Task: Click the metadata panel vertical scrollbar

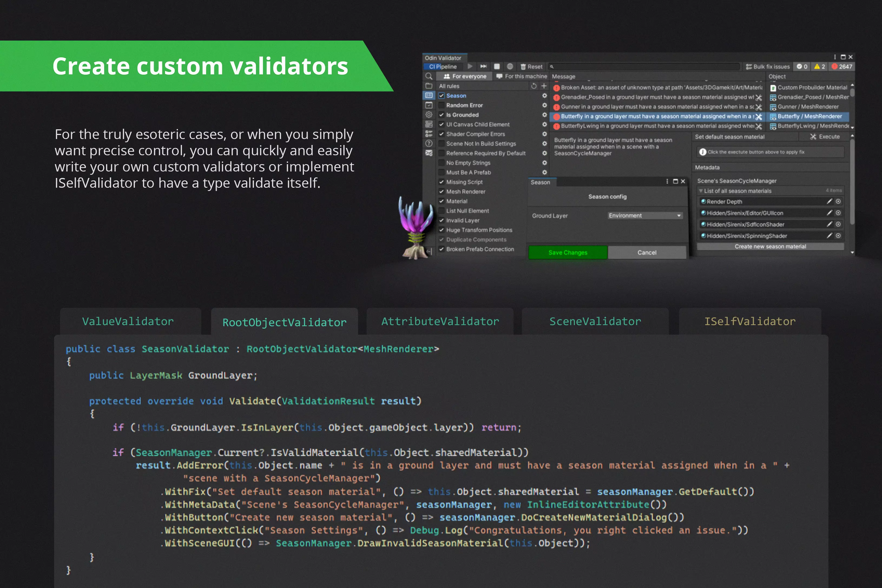Action: pos(852,182)
